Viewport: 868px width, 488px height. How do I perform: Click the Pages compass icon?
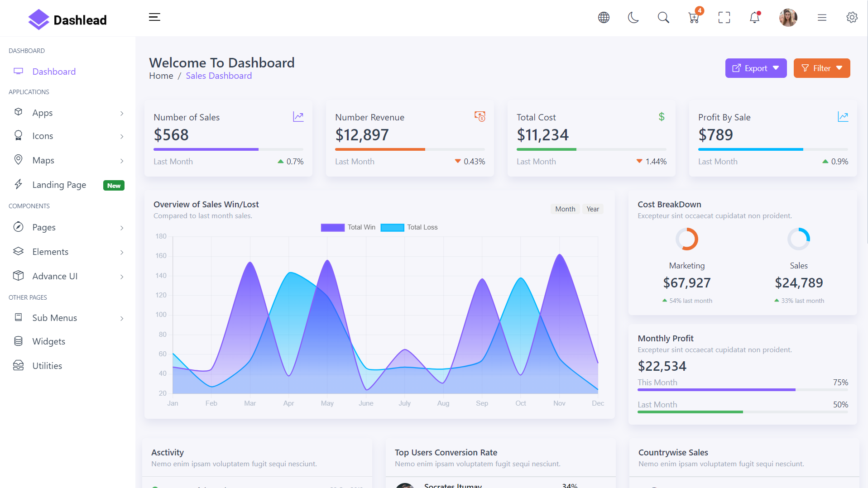[x=18, y=227]
